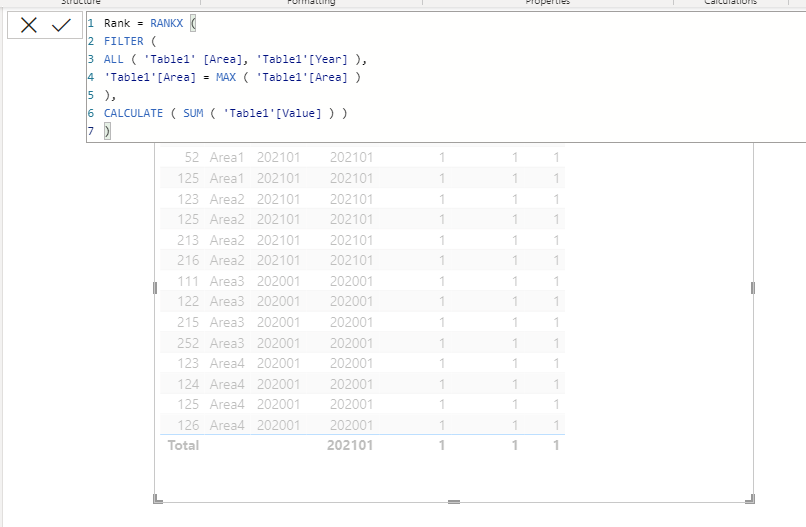Select the cell with value 52
Viewport: 806px width, 527px height.
pyautogui.click(x=192, y=157)
